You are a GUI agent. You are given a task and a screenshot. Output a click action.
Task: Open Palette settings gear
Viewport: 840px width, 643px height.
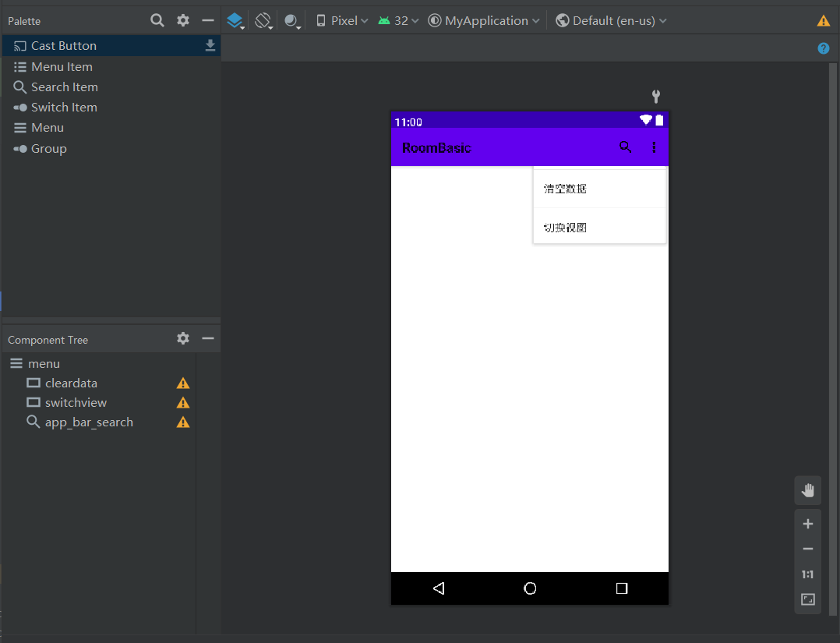pos(183,20)
